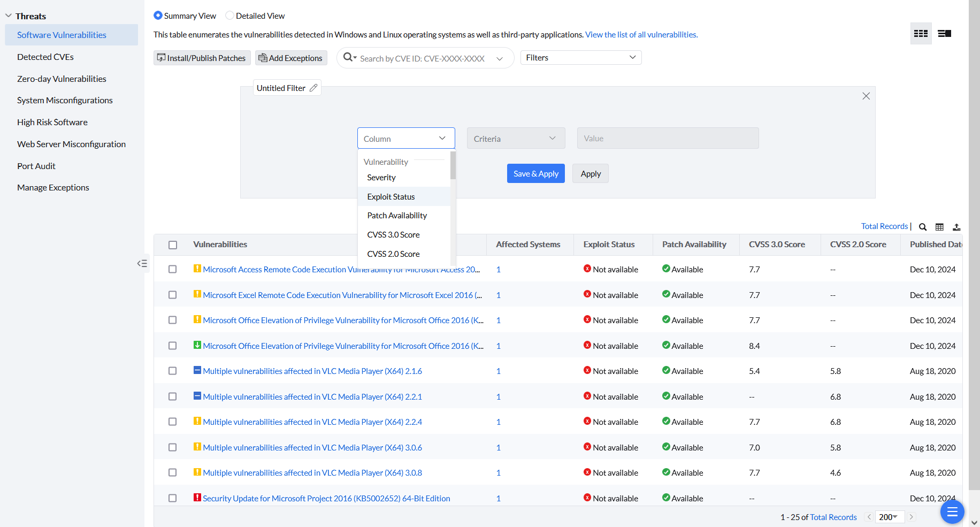Image resolution: width=980 pixels, height=527 pixels.
Task: Click the CVE ID search field
Action: click(423, 58)
